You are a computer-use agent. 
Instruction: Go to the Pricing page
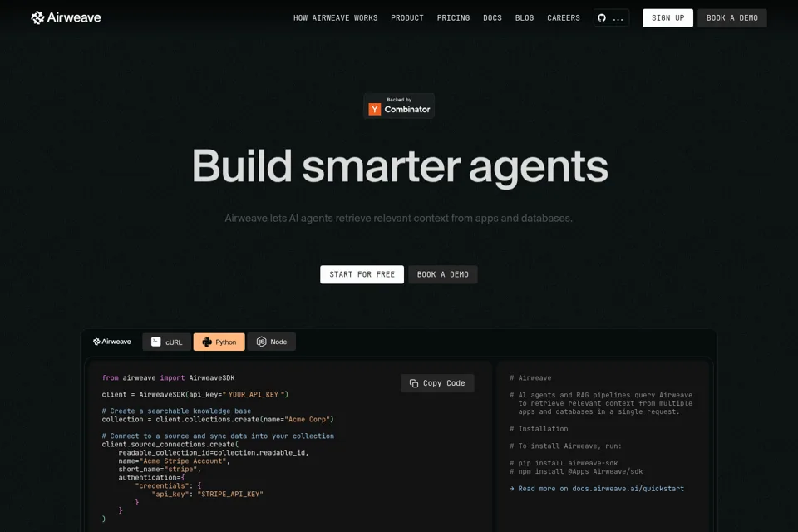tap(453, 17)
